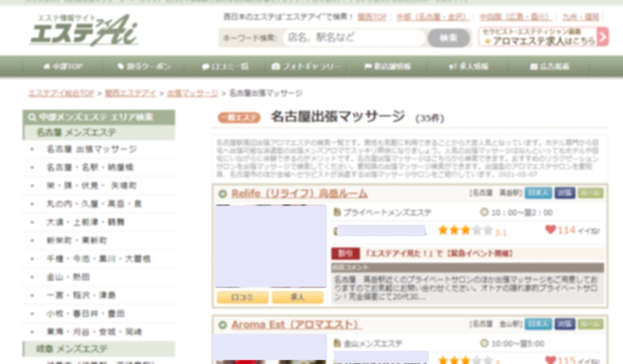Click the star rating on Relife card
The width and height of the screenshot is (623, 364).
pos(465,230)
